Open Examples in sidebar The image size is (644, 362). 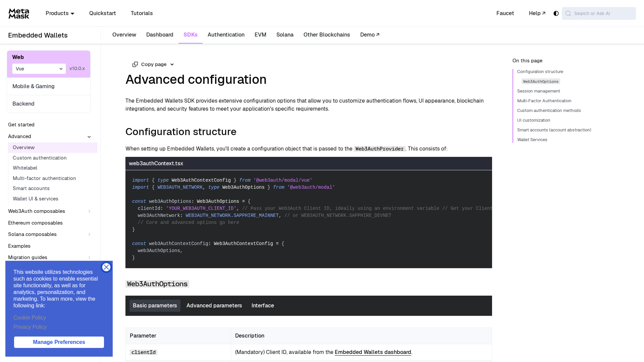[x=19, y=246]
